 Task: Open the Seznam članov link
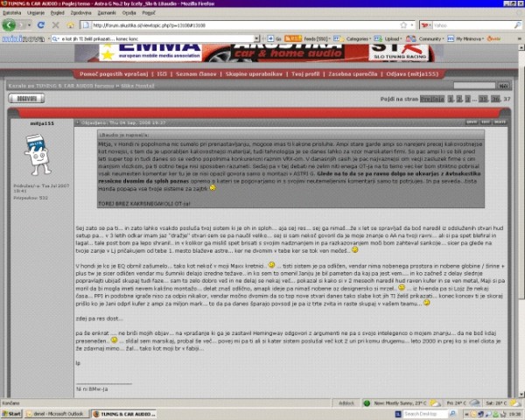point(196,74)
